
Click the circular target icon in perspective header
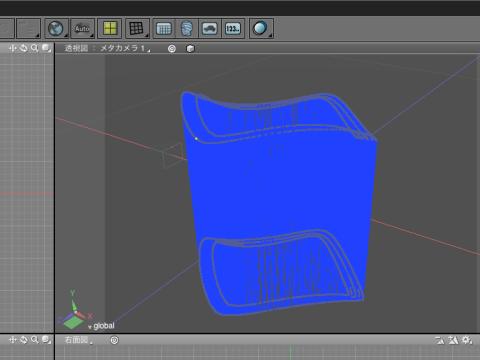pos(172,49)
